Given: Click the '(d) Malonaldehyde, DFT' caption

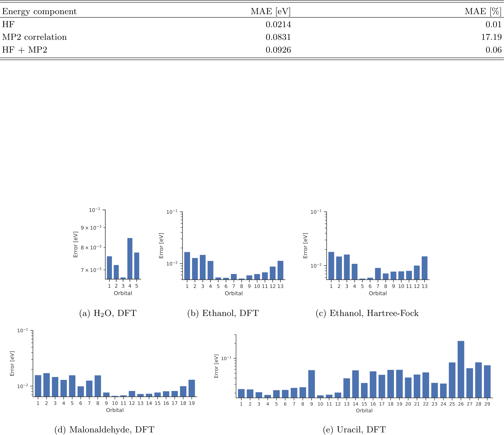Looking at the screenshot, I should click(x=104, y=430).
